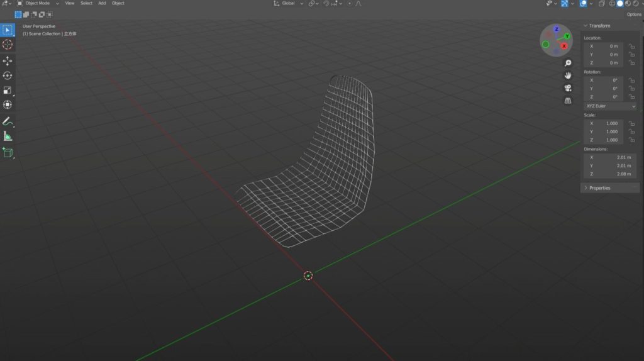Toggle lock on Scale Y
This screenshot has width=644, height=361.
point(631,131)
